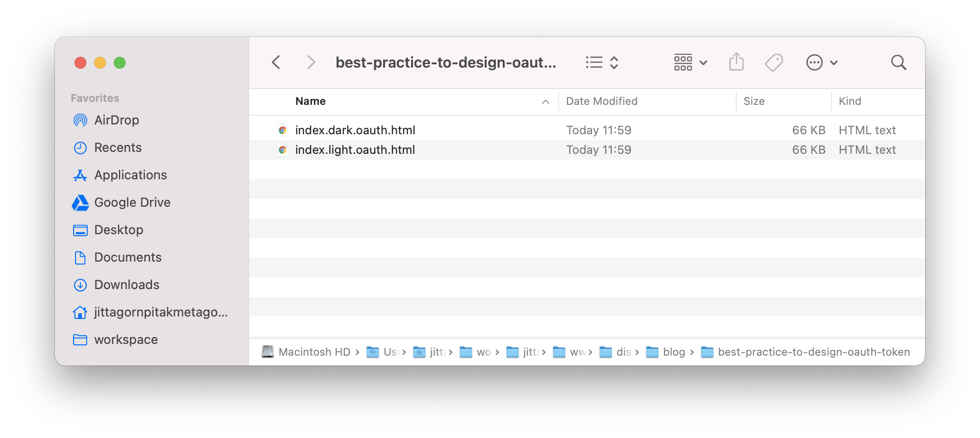Click the blog folder in the path bar

pyautogui.click(x=673, y=352)
